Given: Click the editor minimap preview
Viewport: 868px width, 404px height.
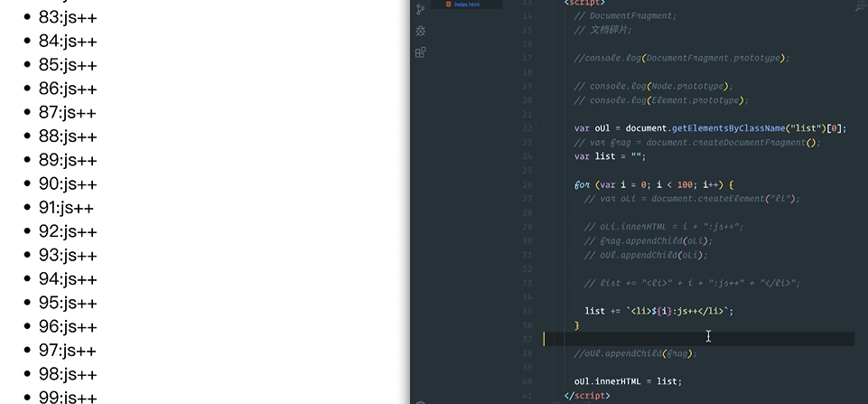Looking at the screenshot, I should [x=861, y=6].
